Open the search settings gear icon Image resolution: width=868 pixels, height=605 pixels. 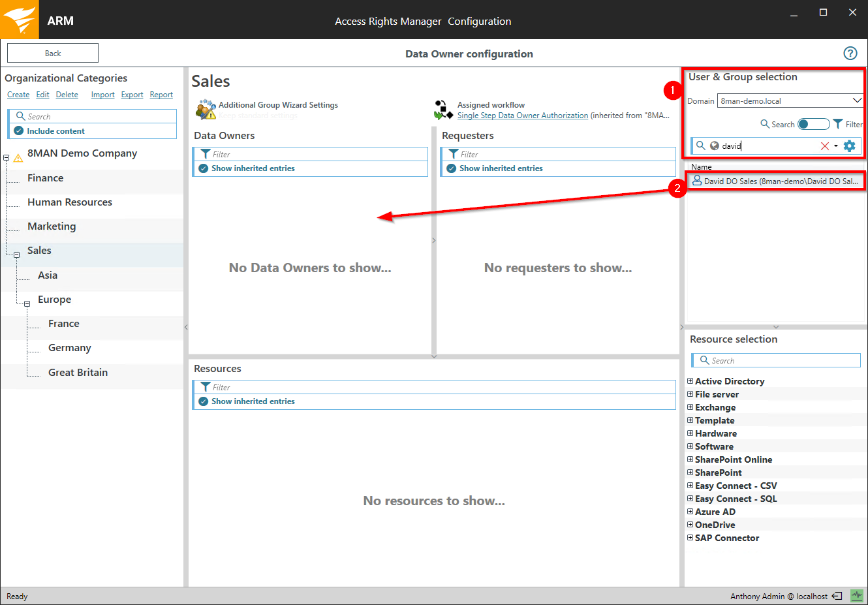point(849,146)
